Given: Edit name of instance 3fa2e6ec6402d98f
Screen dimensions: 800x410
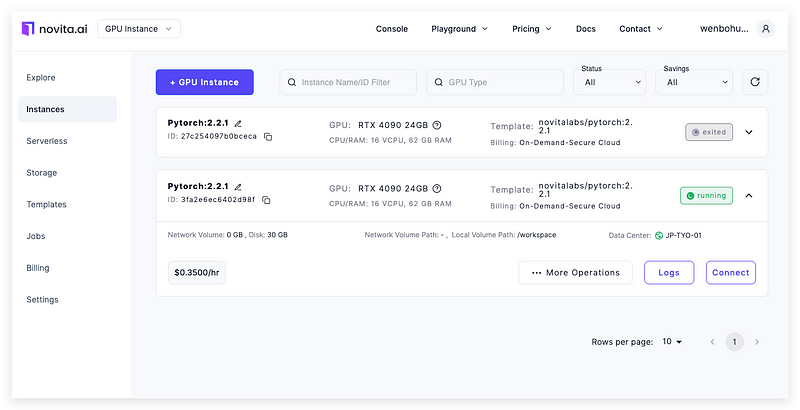Looking at the screenshot, I should 238,187.
